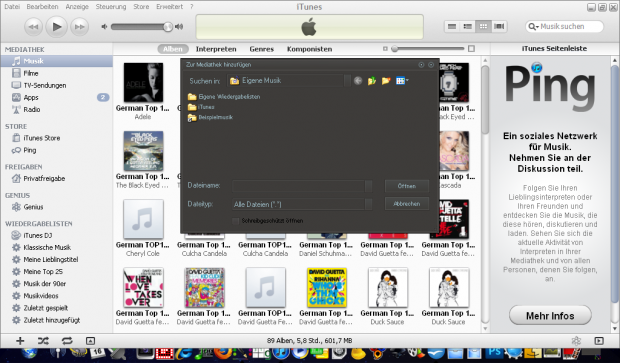This screenshot has width=620, height=363.
Task: Click the dialog back arrow button
Action: click(x=358, y=81)
